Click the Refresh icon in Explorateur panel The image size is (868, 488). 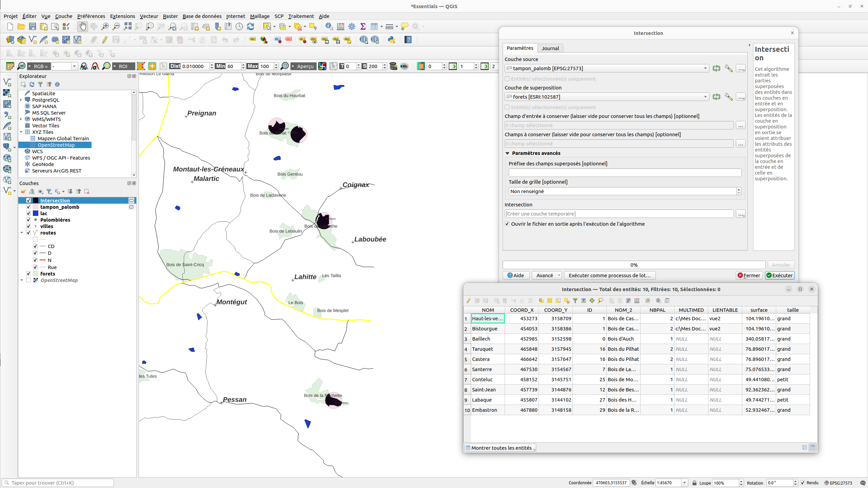click(32, 84)
